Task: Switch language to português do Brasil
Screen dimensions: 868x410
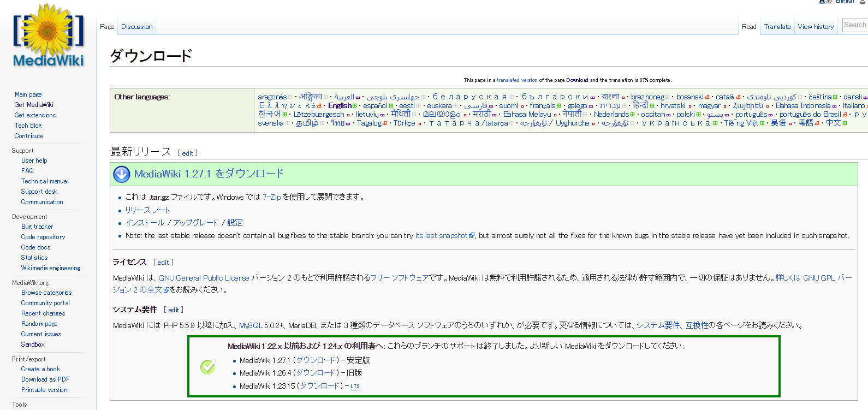Action: pyautogui.click(x=810, y=115)
